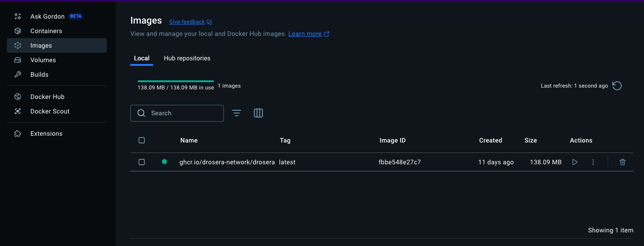The width and height of the screenshot is (644, 246).
Task: Open Extensions in the sidebar
Action: click(x=57, y=133)
